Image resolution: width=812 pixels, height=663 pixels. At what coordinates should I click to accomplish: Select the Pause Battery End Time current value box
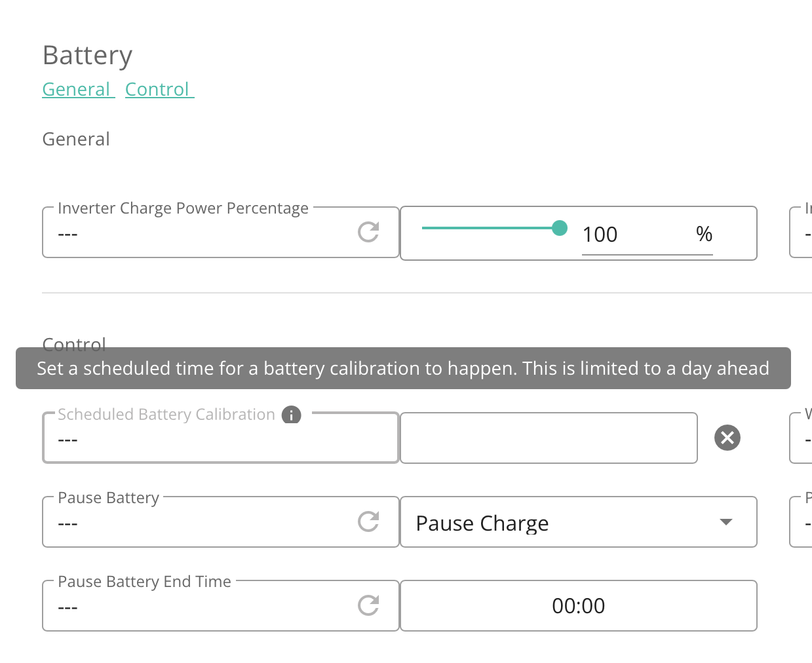pos(221,606)
